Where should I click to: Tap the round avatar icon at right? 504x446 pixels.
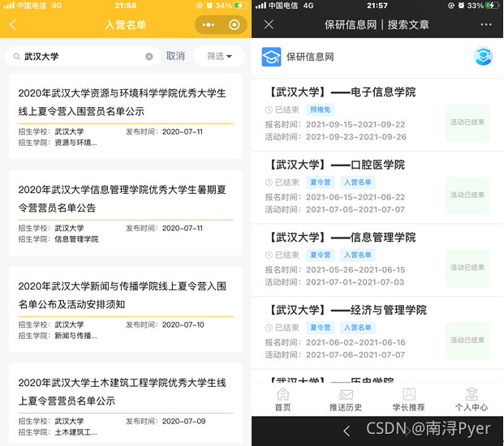tap(483, 56)
